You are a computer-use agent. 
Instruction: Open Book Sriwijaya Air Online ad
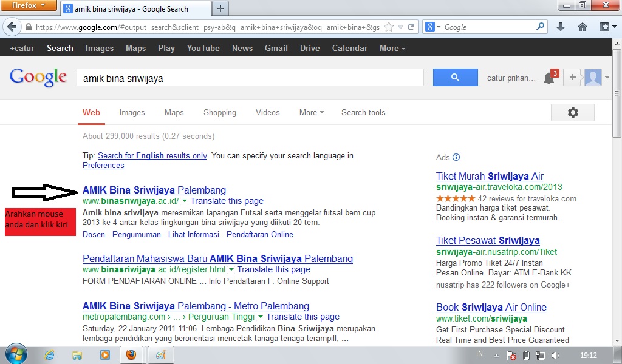coord(491,308)
